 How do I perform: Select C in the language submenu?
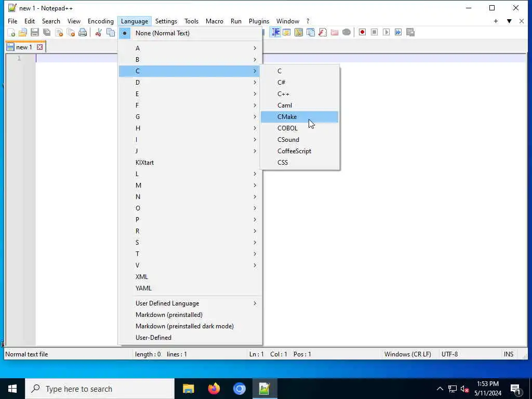pos(300,71)
